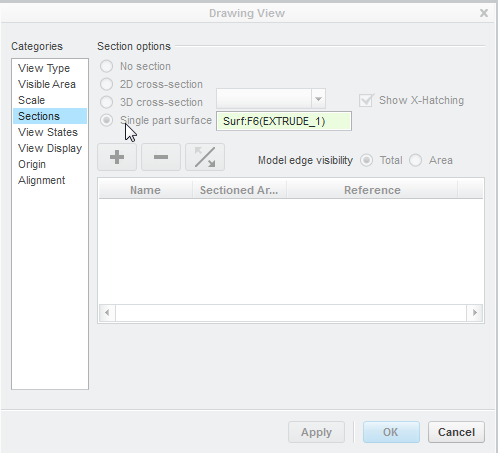Go to the View Display category

tap(50, 148)
